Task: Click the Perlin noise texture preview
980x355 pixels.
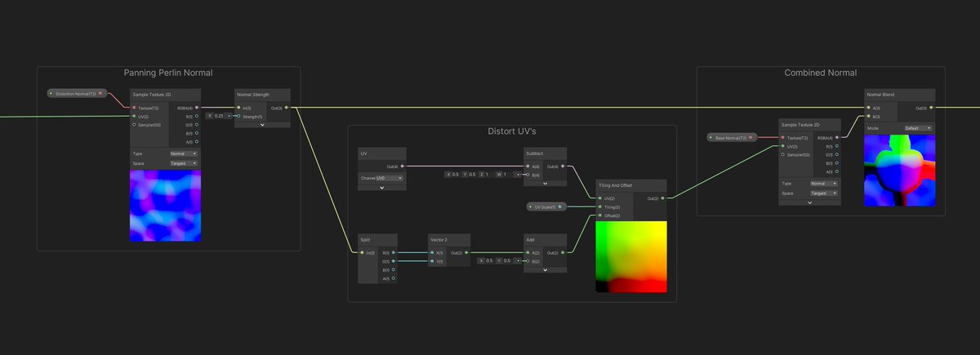Action: pos(165,206)
